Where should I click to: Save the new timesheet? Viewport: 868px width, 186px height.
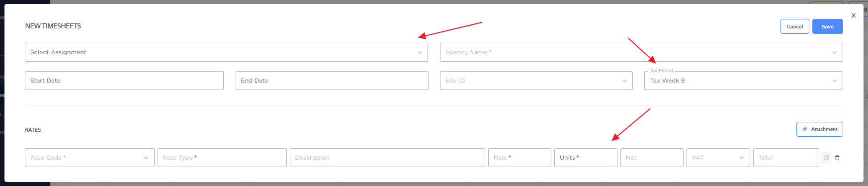click(828, 26)
